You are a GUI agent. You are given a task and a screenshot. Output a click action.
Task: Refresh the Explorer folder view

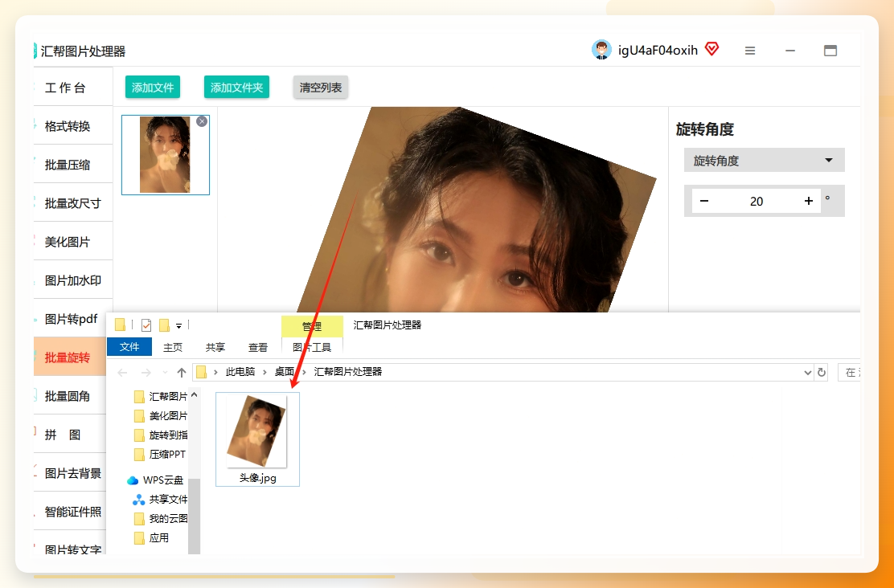[822, 373]
